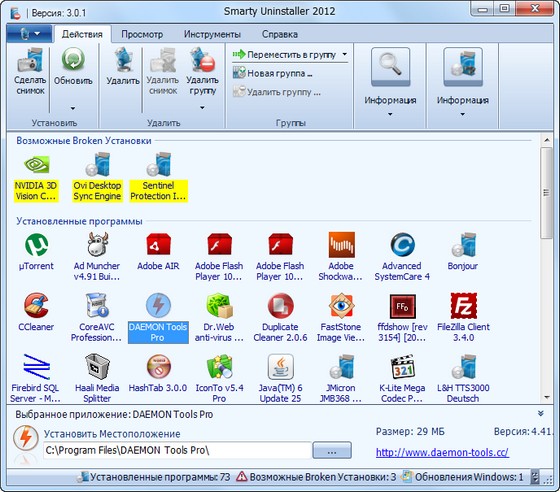560x492 pixels.
Task: Click the install location path field
Action: (x=177, y=450)
